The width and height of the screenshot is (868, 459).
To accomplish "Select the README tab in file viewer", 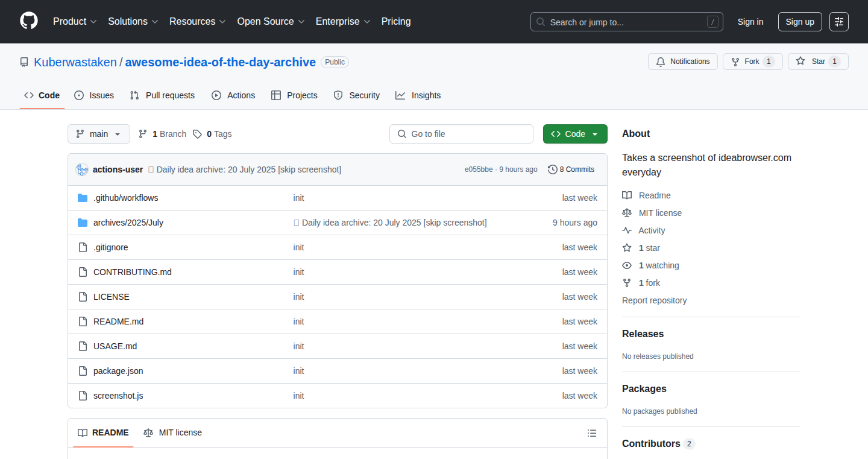I will coord(103,433).
